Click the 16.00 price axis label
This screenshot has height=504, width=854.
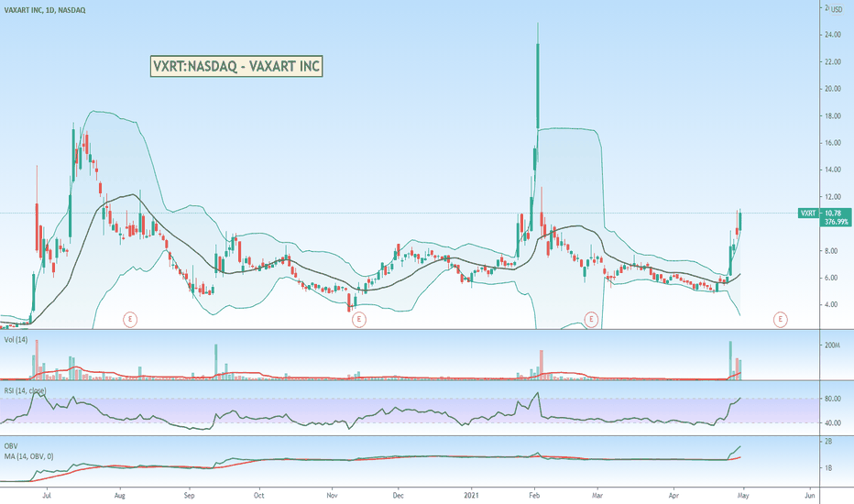click(x=833, y=143)
